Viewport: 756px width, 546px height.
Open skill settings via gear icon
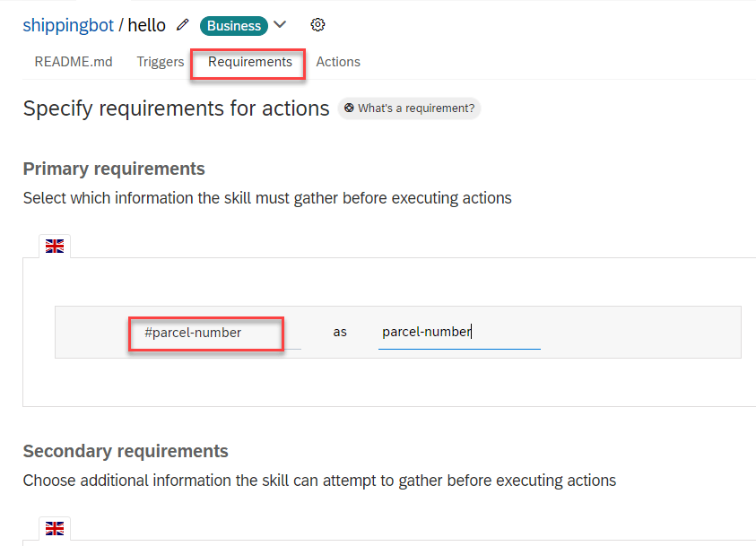(x=317, y=25)
